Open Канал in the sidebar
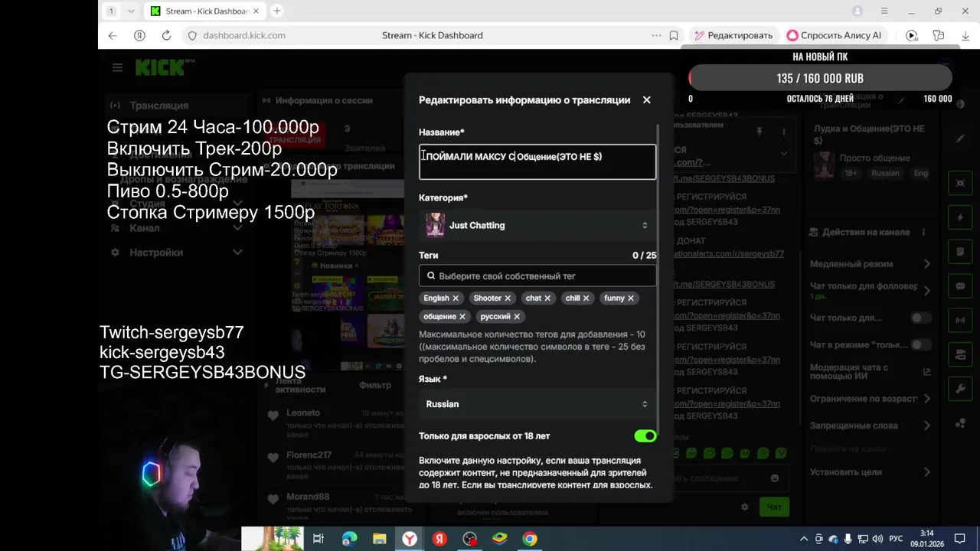Screen dimensions: 980x551 [145, 228]
